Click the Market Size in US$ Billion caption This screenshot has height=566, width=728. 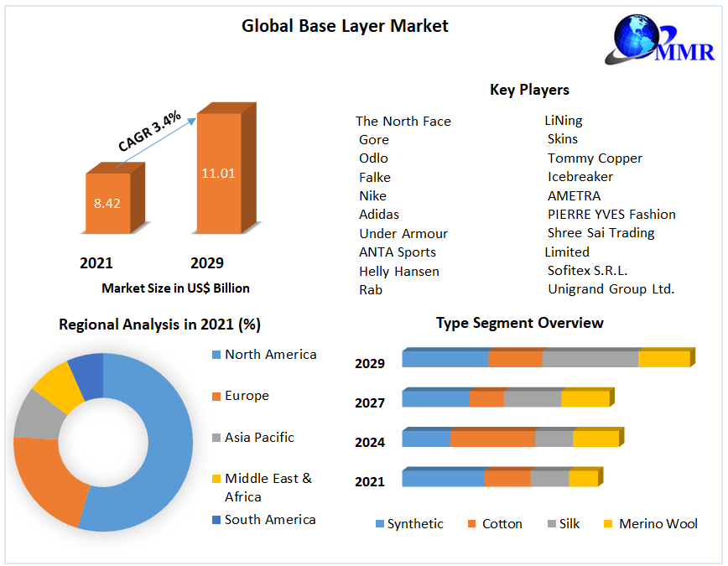click(x=175, y=288)
